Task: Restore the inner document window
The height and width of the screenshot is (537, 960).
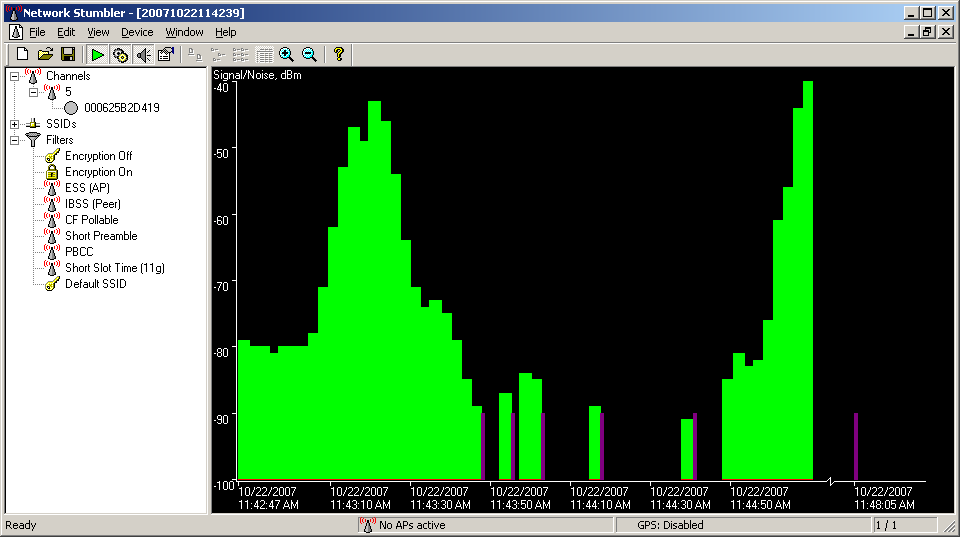Action: tap(928, 32)
